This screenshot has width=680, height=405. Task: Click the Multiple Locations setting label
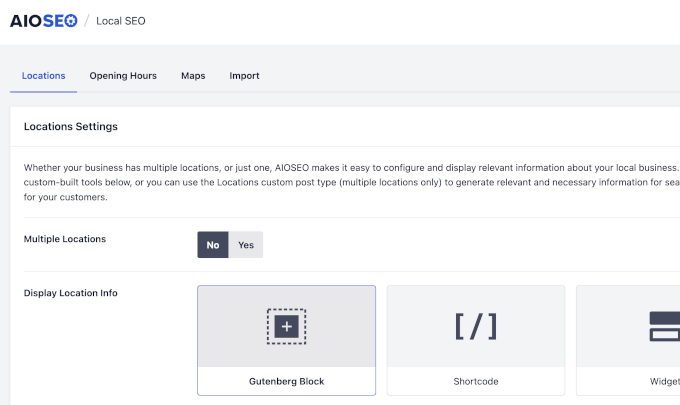[65, 239]
